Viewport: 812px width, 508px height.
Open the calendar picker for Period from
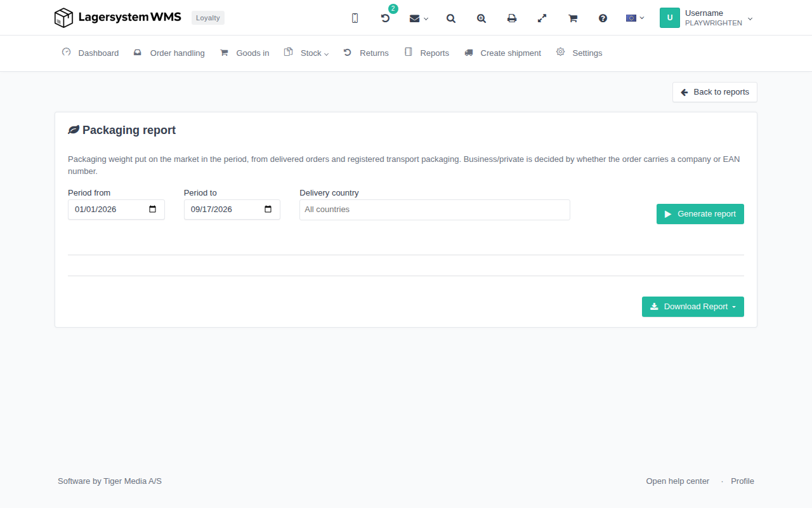[x=152, y=210]
